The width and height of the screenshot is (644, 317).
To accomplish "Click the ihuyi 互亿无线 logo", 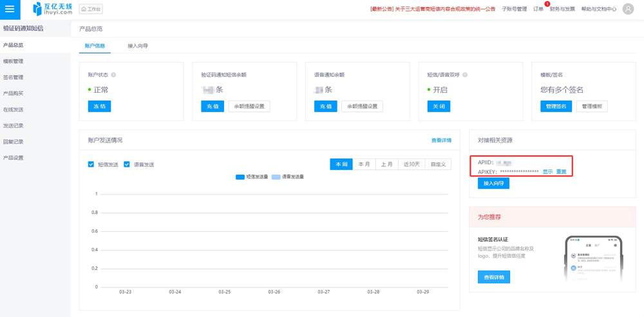I will (x=53, y=9).
